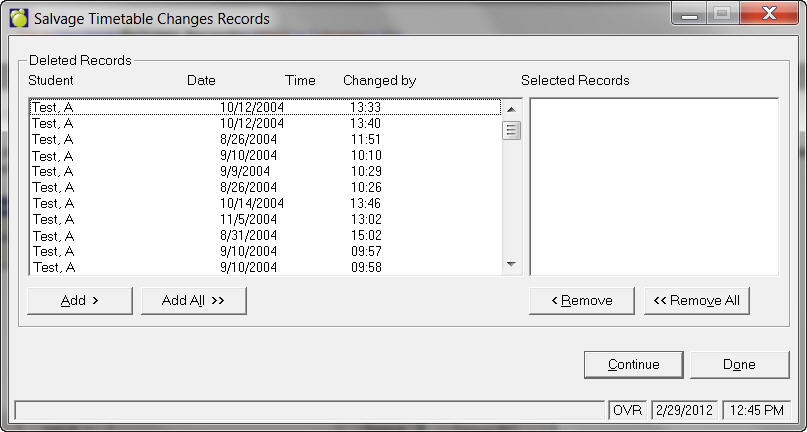
Task: Click the Done button
Action: click(739, 365)
